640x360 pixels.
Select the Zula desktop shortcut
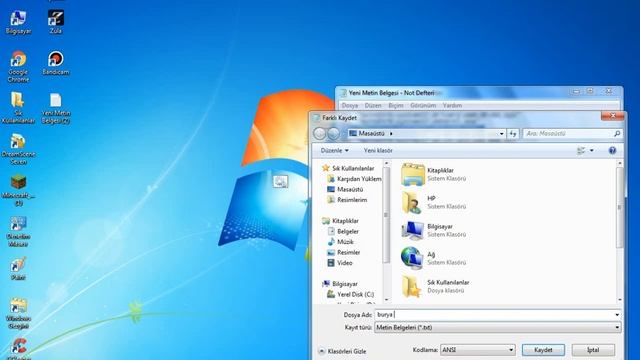[x=56, y=22]
